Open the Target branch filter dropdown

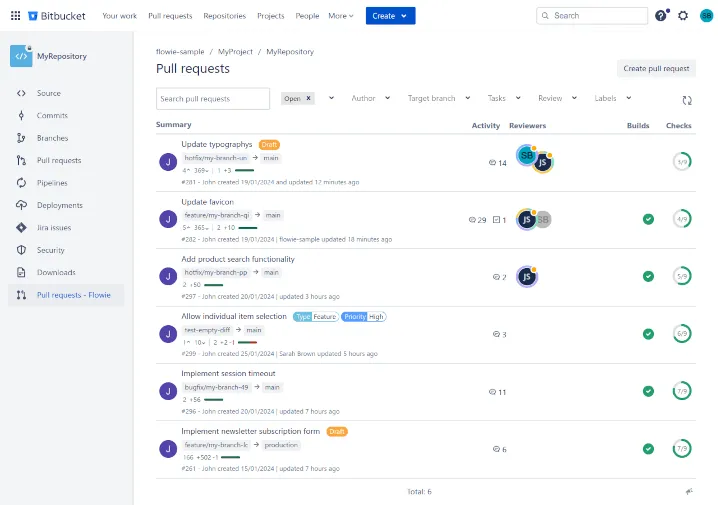(x=439, y=98)
